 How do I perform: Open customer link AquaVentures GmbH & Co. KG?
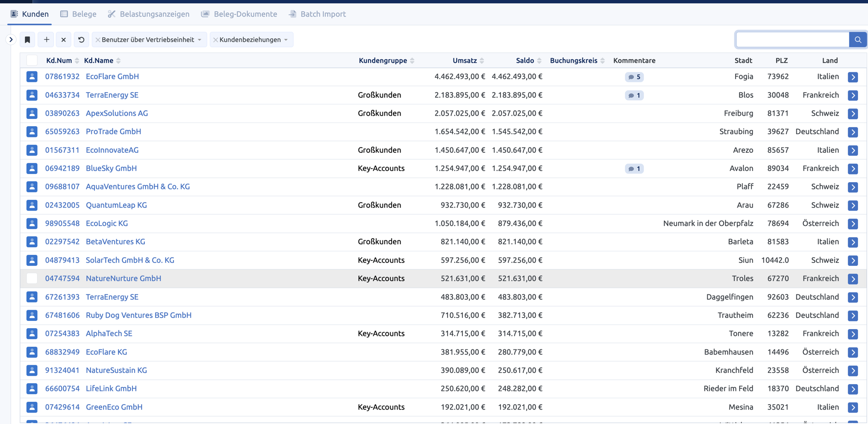click(x=138, y=187)
